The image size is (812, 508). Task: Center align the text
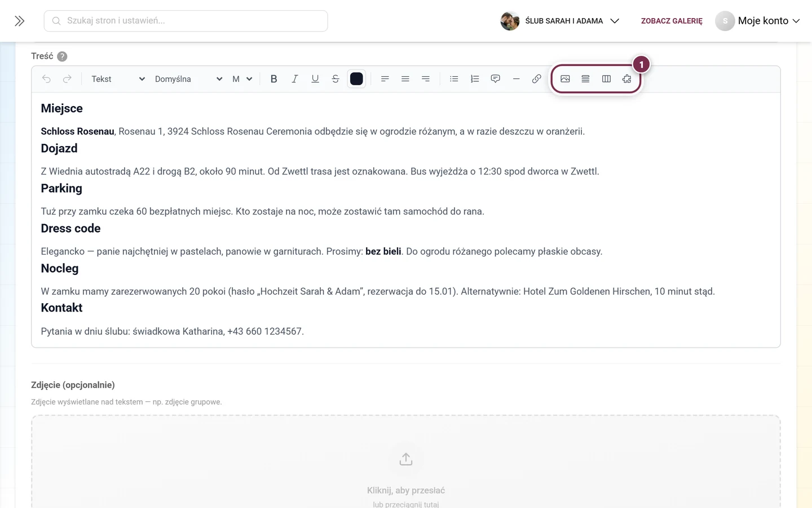[405, 79]
